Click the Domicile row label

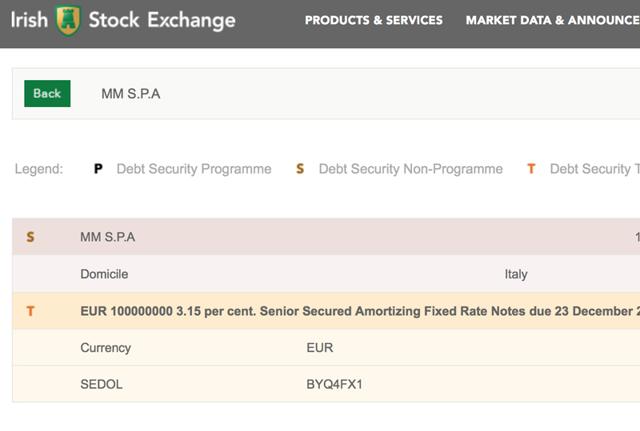point(104,274)
